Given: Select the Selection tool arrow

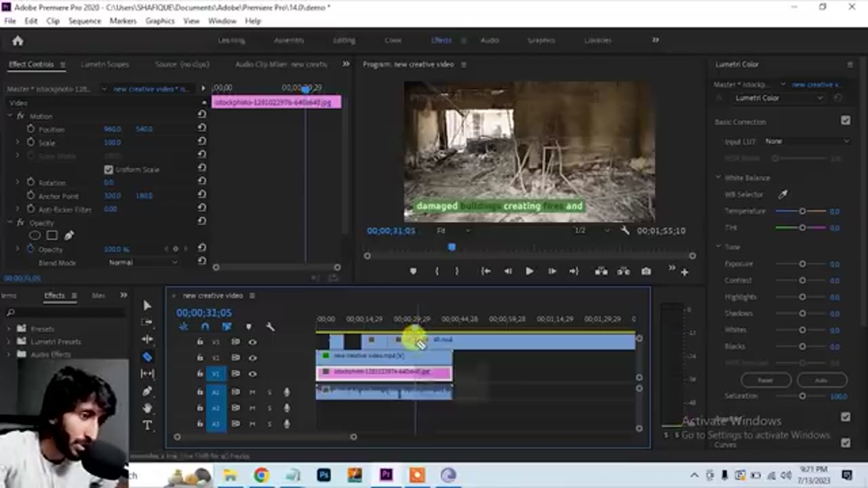Looking at the screenshot, I should tap(147, 306).
